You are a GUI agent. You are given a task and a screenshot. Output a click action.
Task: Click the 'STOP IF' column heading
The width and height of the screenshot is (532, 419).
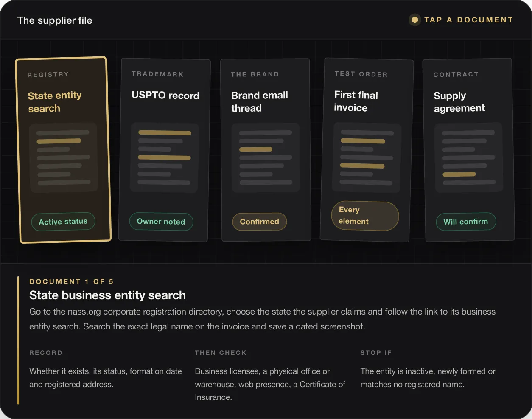coord(376,353)
